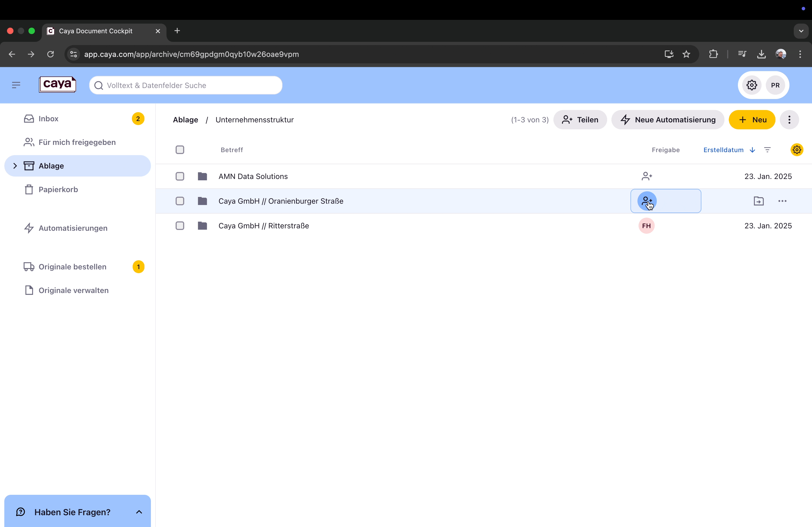Toggle the select-all checkbox in the table header
The height and width of the screenshot is (527, 812).
(x=180, y=150)
